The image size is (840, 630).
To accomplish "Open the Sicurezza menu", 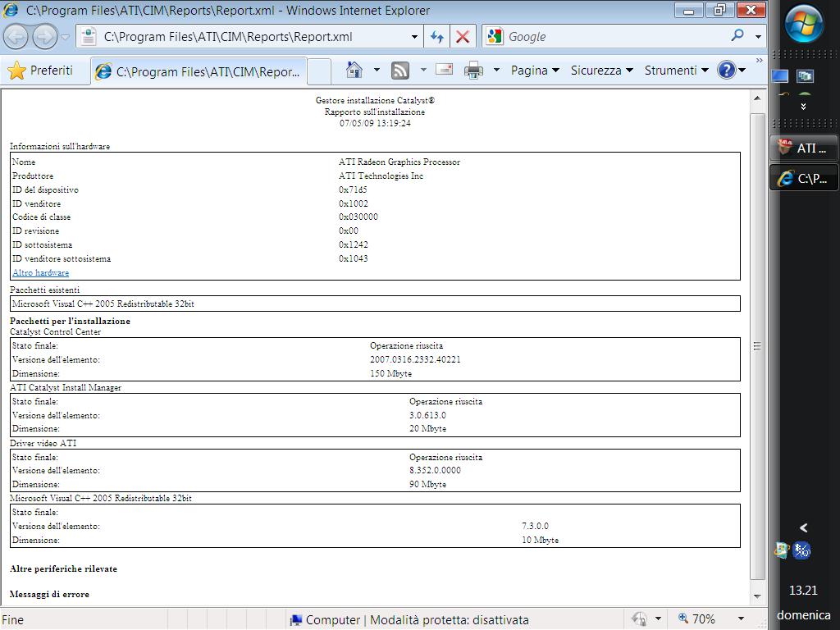I will coord(601,71).
